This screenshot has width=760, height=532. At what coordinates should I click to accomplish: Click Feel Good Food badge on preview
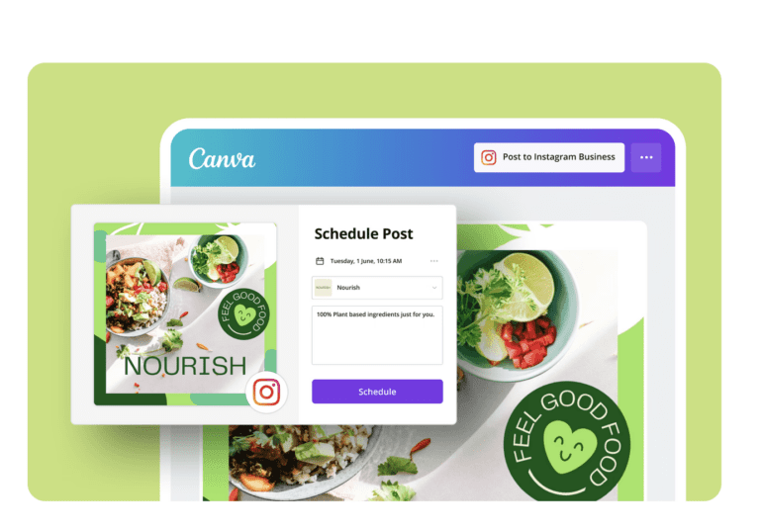pyautogui.click(x=243, y=313)
